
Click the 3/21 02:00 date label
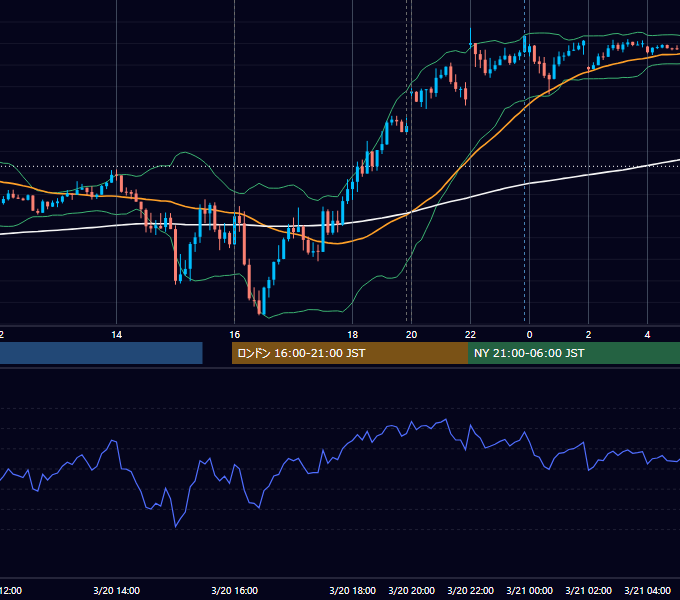(588, 590)
